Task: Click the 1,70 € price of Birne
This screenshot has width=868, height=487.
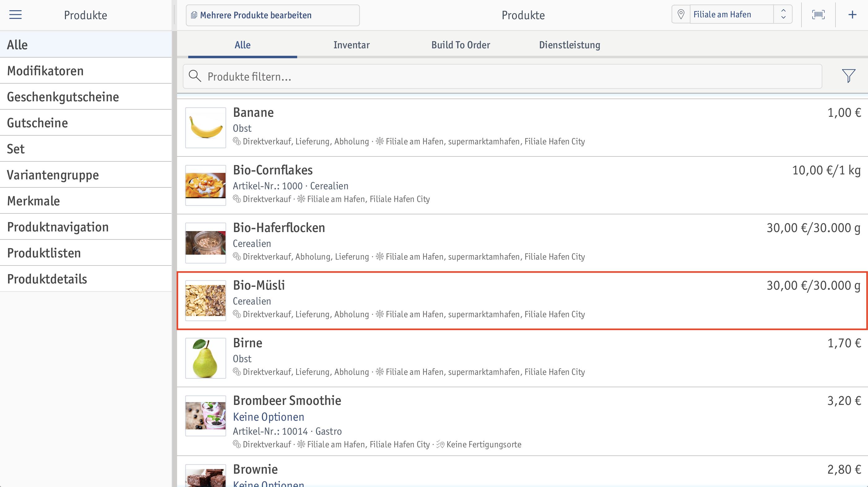Action: 844,343
